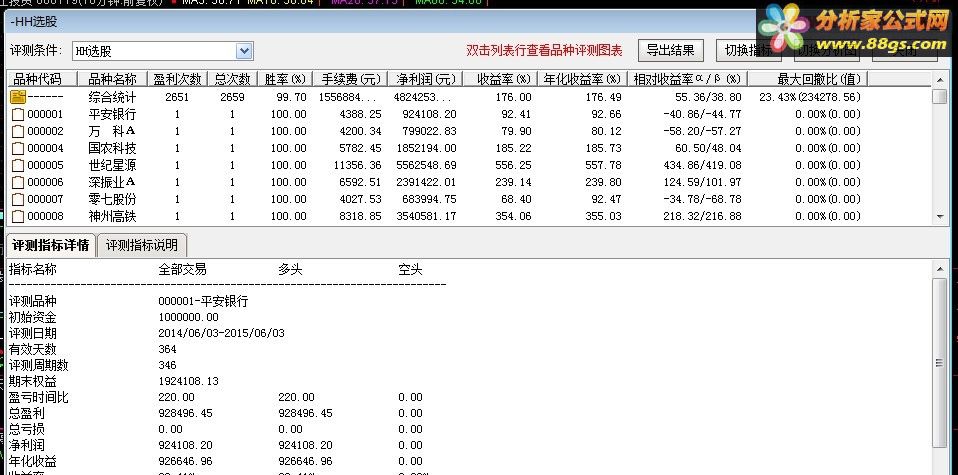Select the 综合统计 summary folder icon

[x=18, y=97]
